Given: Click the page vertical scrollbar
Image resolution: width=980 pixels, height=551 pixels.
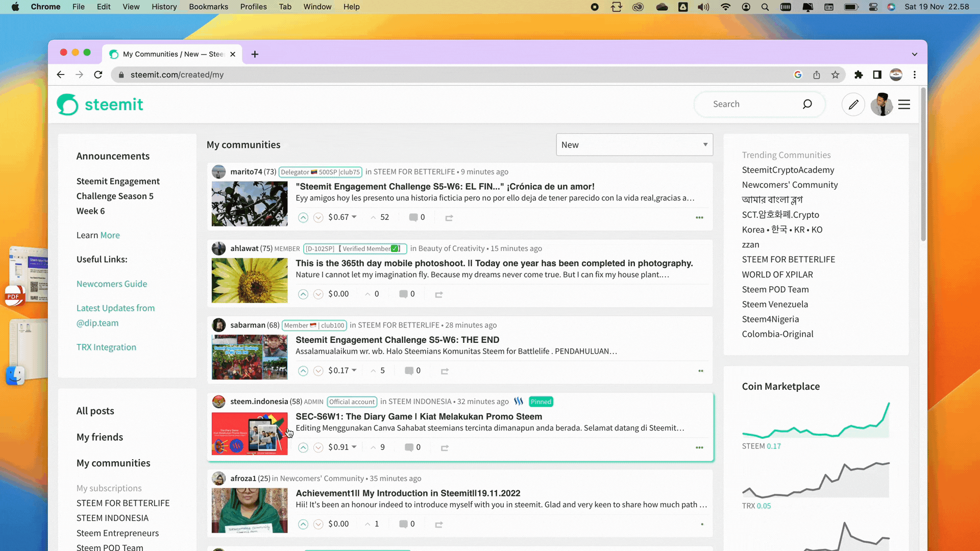Looking at the screenshot, I should coord(923,164).
